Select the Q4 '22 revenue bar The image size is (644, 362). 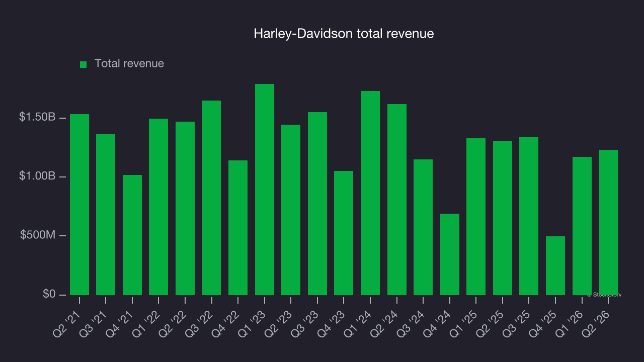(x=238, y=228)
